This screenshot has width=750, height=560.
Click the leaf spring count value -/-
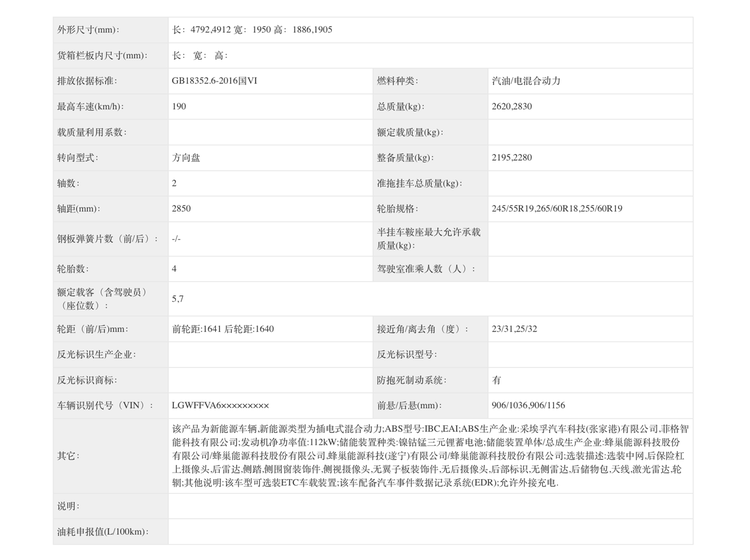click(176, 239)
